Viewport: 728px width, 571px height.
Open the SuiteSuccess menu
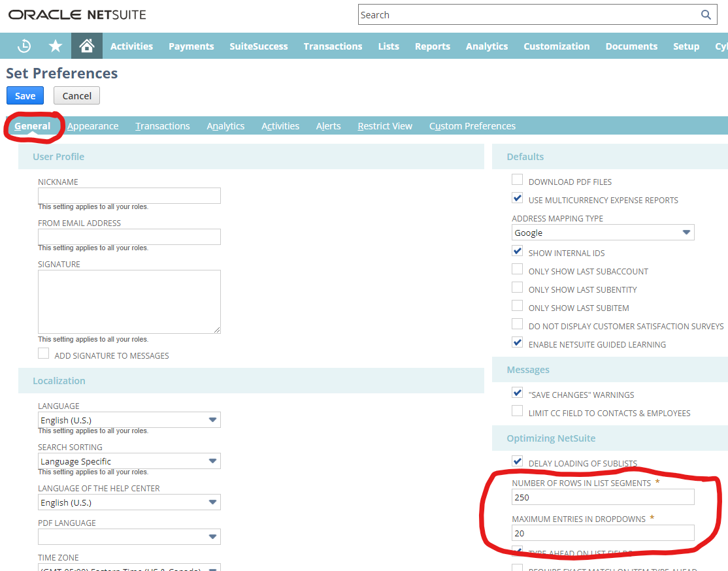[259, 46]
